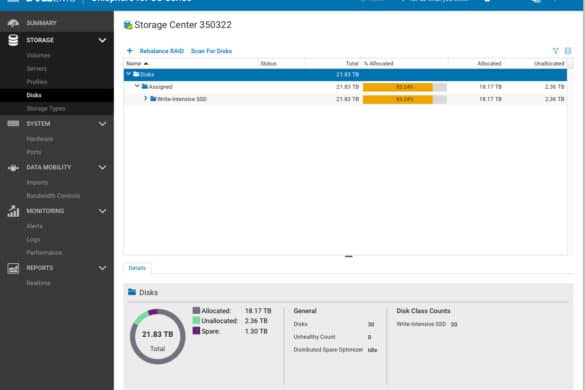This screenshot has width=585, height=390.
Task: Sort by the % Allocated column header
Action: 378,63
